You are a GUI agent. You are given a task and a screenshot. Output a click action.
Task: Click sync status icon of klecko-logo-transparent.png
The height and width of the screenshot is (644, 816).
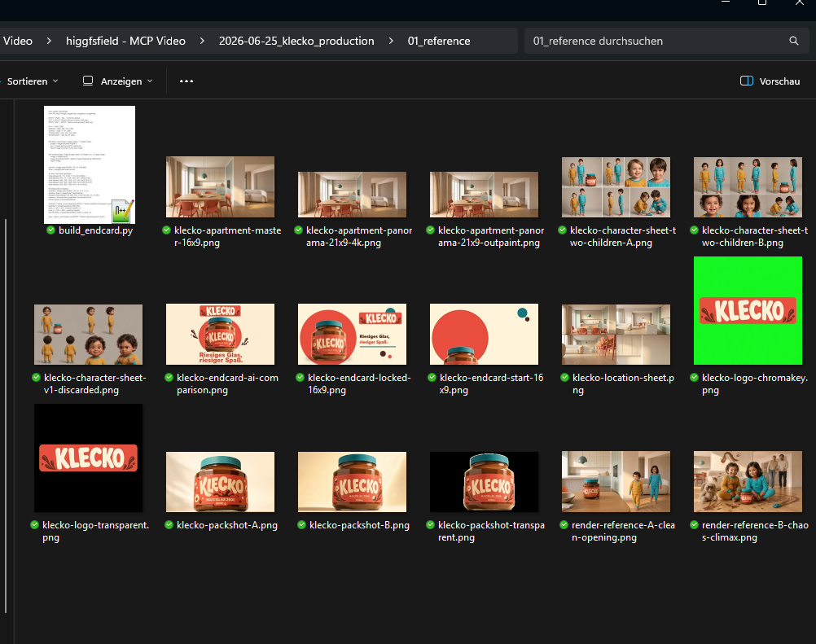click(34, 525)
